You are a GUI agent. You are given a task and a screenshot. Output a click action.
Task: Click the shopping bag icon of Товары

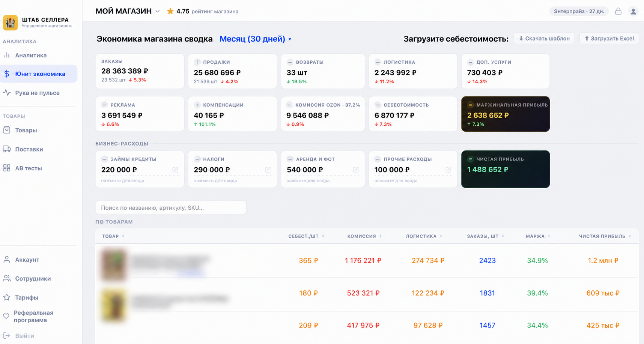(x=7, y=130)
